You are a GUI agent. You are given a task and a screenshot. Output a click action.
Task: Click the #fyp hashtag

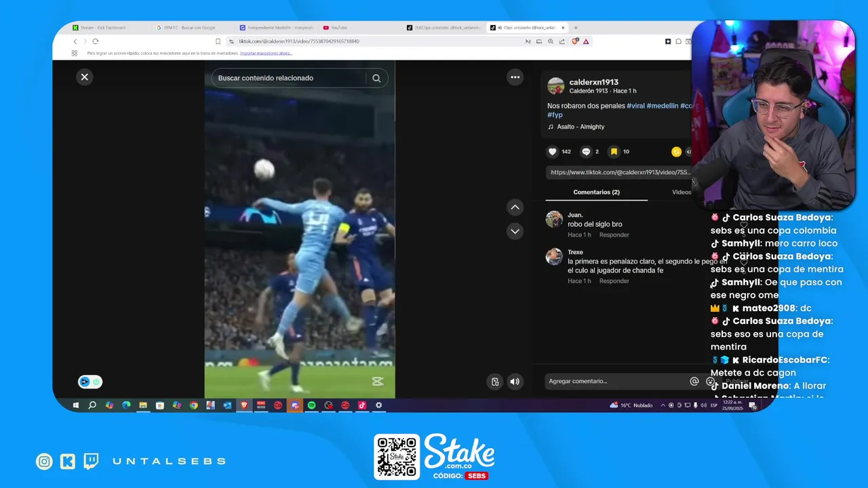555,115
